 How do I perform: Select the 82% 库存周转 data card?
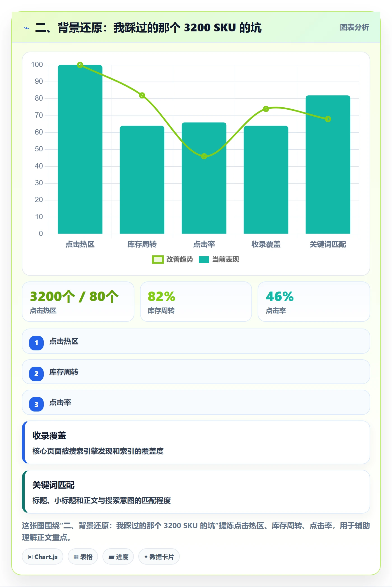click(x=196, y=302)
